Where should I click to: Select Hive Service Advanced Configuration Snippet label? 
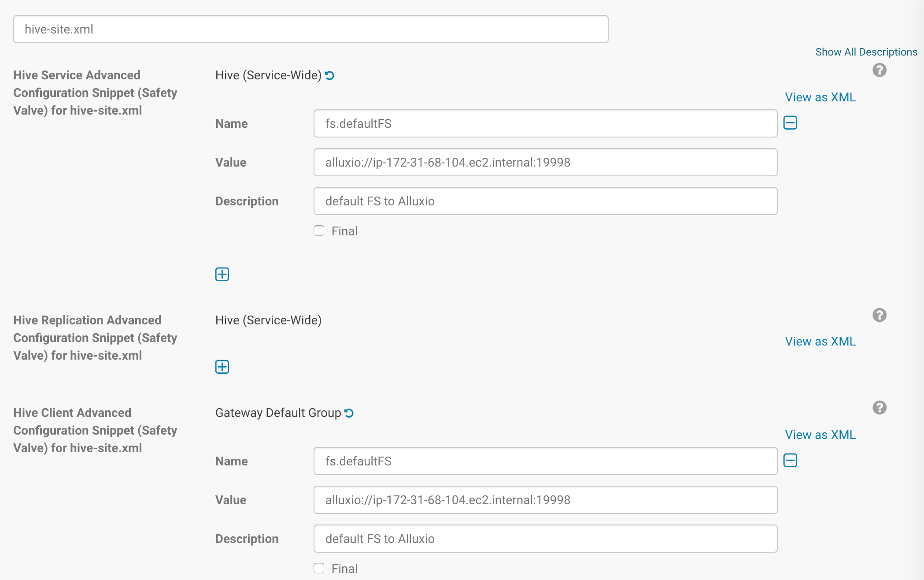(95, 93)
